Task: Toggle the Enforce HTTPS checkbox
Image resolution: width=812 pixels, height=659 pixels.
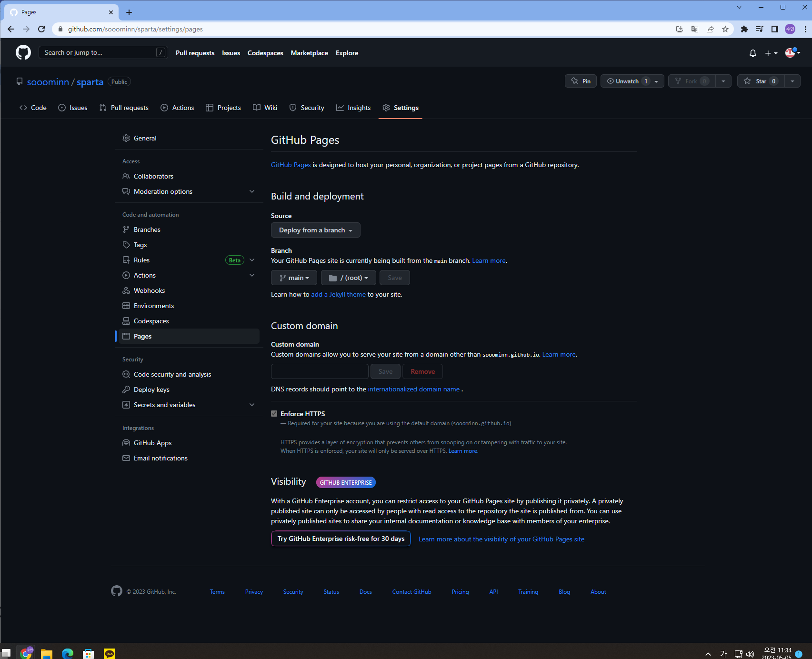Action: [274, 414]
